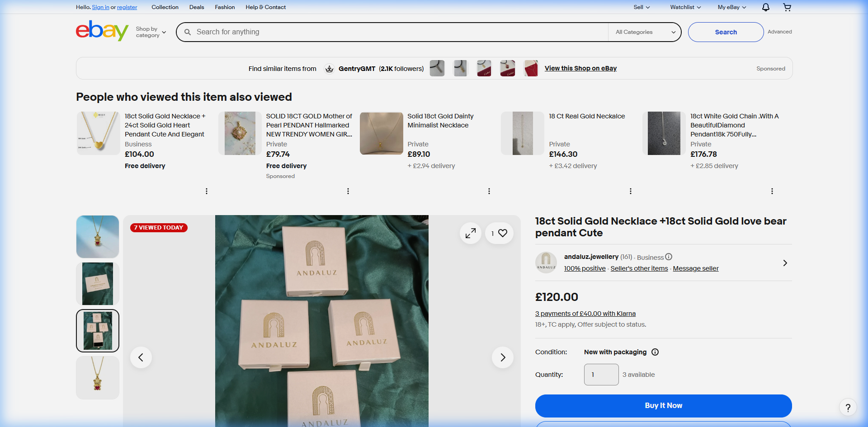The width and height of the screenshot is (868, 427).
Task: Add item to watchlist with heart icon
Action: (x=502, y=233)
